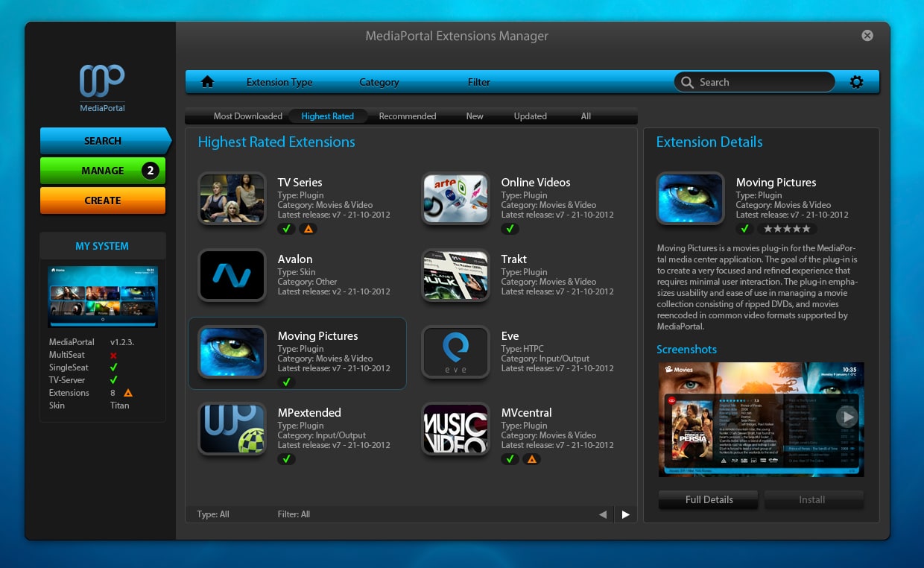Open MPextended plugin icon
This screenshot has height=568, width=924.
[x=232, y=429]
